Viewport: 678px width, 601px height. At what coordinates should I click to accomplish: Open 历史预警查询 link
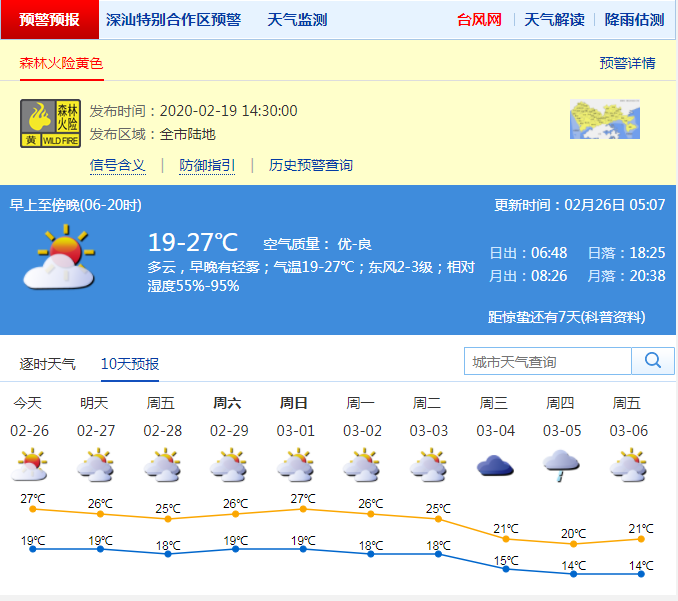coord(310,165)
